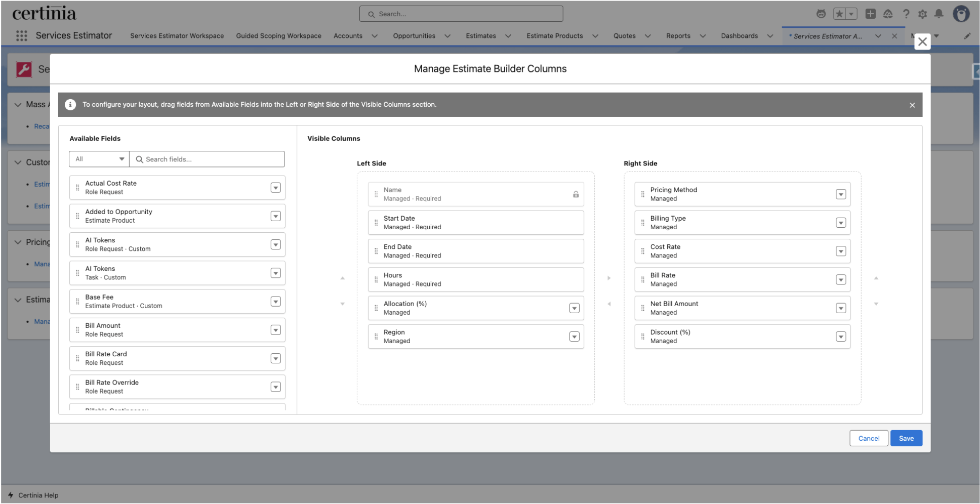The height and width of the screenshot is (504, 980).
Task: Open the Added to Opportunity actions dropdown
Action: click(275, 217)
